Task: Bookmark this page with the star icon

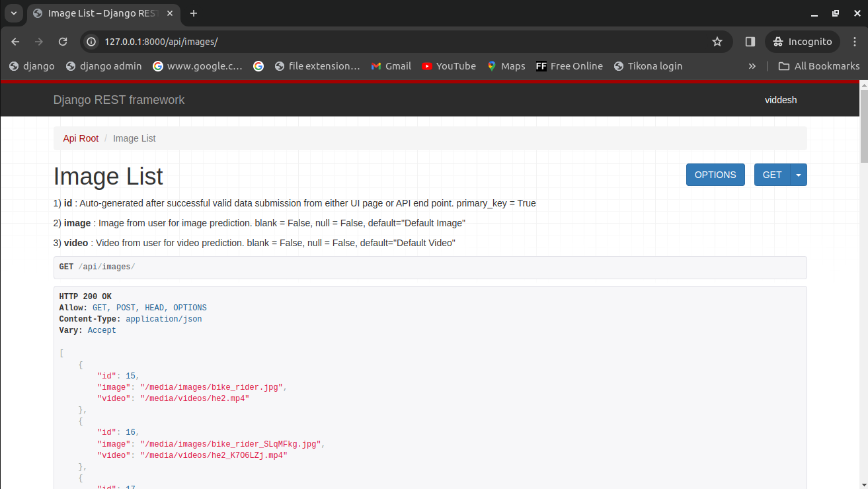Action: (x=717, y=42)
